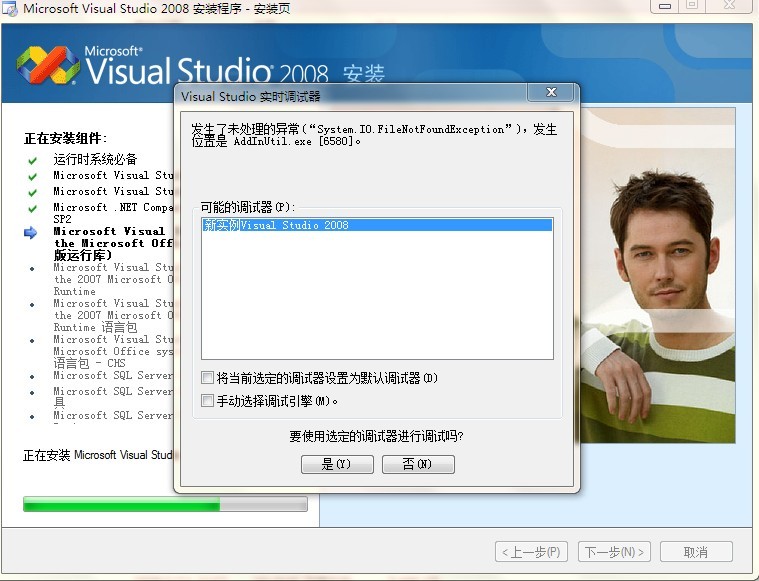Select 运行时系统必备 component row
This screenshot has width=759, height=581.
[95, 159]
